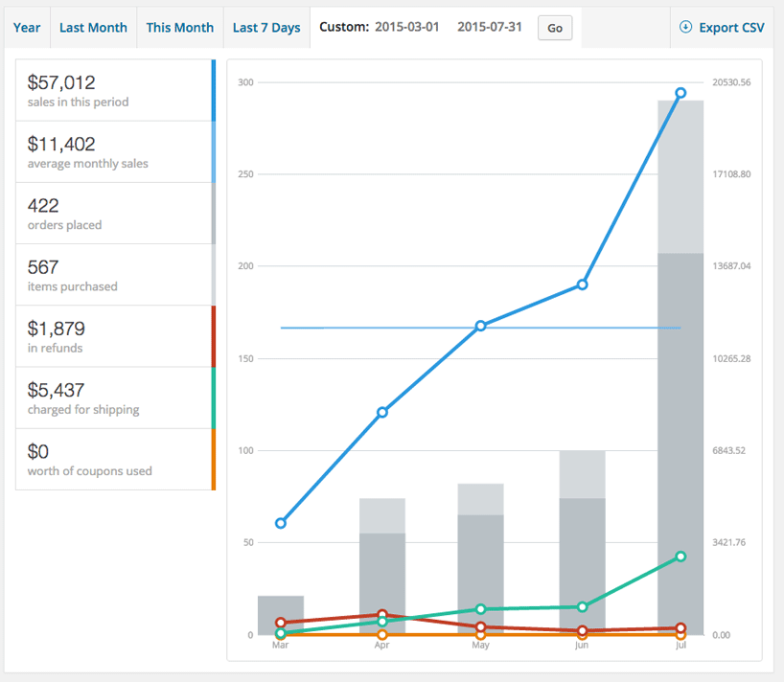Select the $1,879 in refunds legend
The height and width of the screenshot is (682, 784).
(116, 336)
